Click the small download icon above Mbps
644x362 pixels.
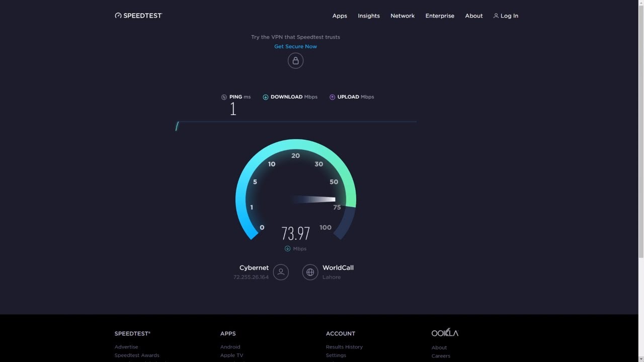click(x=287, y=248)
